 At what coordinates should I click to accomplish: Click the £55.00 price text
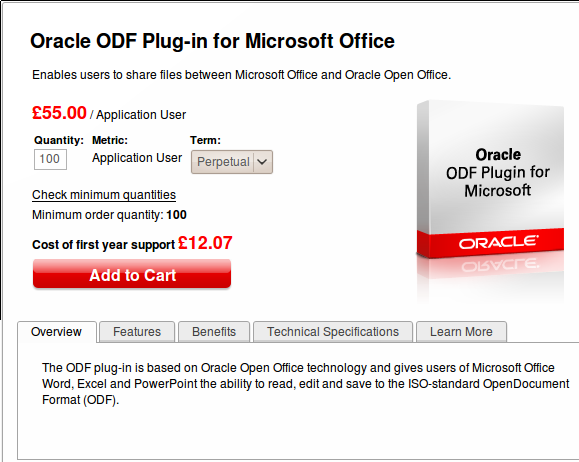click(x=59, y=113)
